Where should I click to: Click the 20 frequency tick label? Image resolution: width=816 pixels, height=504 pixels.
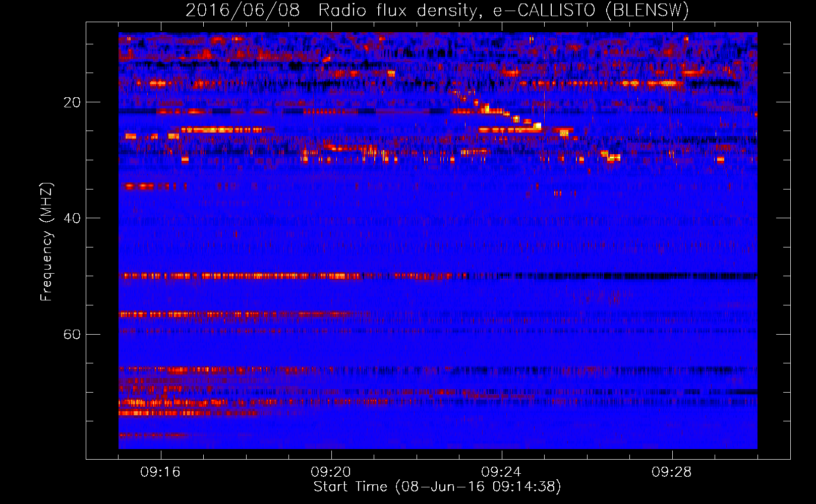coord(72,102)
